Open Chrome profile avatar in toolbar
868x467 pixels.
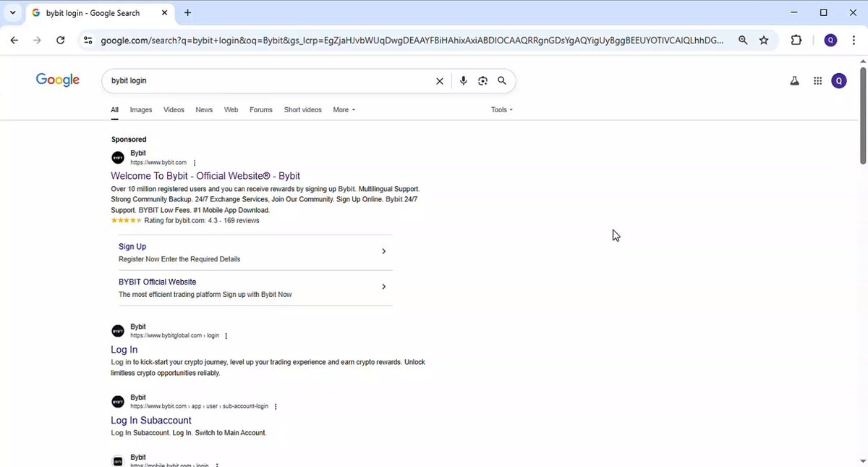point(831,41)
